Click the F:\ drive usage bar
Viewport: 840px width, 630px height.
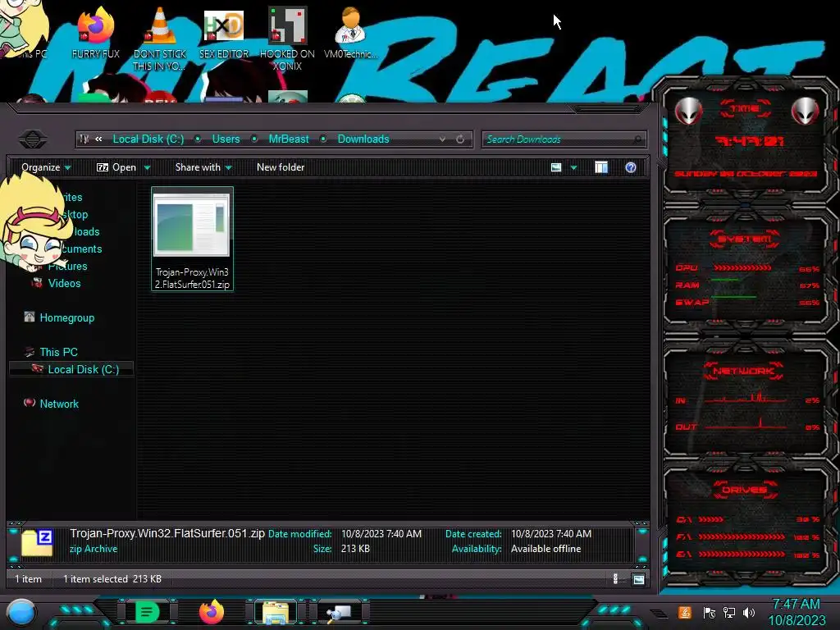pos(742,536)
